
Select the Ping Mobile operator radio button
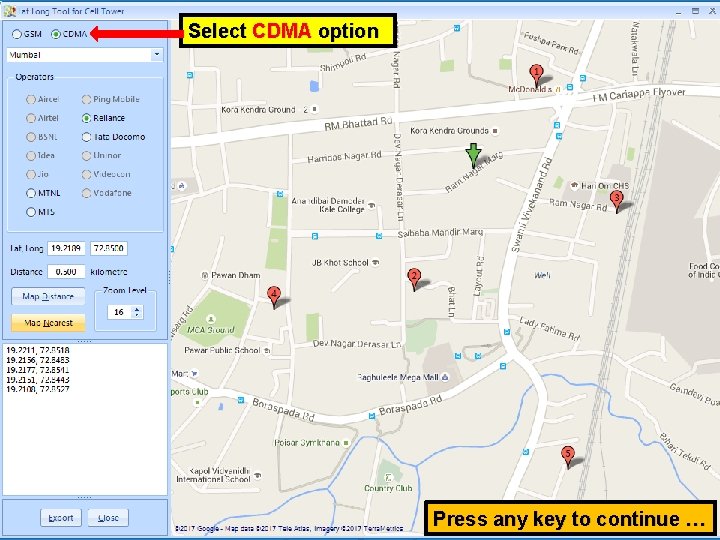pyautogui.click(x=86, y=99)
